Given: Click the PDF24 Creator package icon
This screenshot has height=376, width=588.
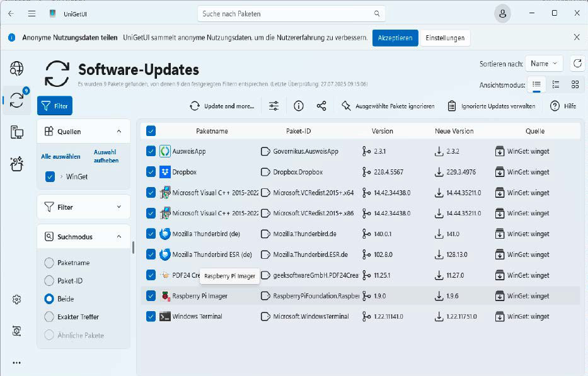Looking at the screenshot, I should pyautogui.click(x=165, y=275).
